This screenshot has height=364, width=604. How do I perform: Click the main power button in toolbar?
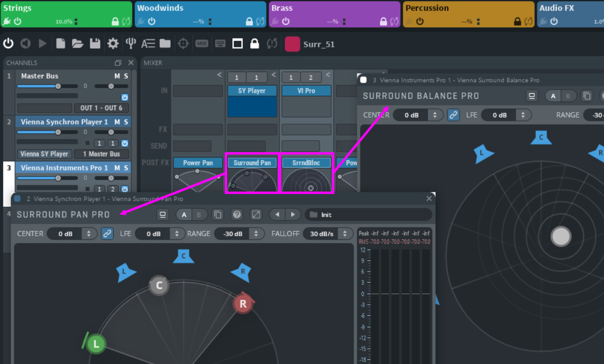[x=8, y=44]
